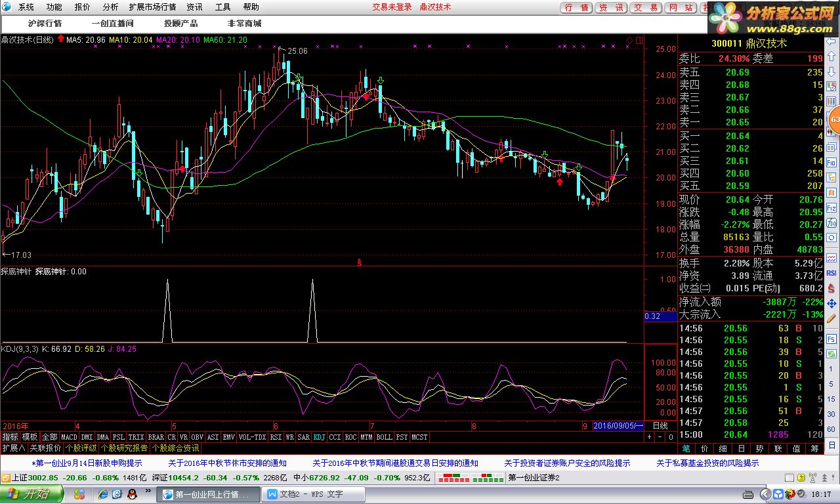840x504 pixels.
Task: Click the yellow status bar icon
Action: click(x=801, y=478)
